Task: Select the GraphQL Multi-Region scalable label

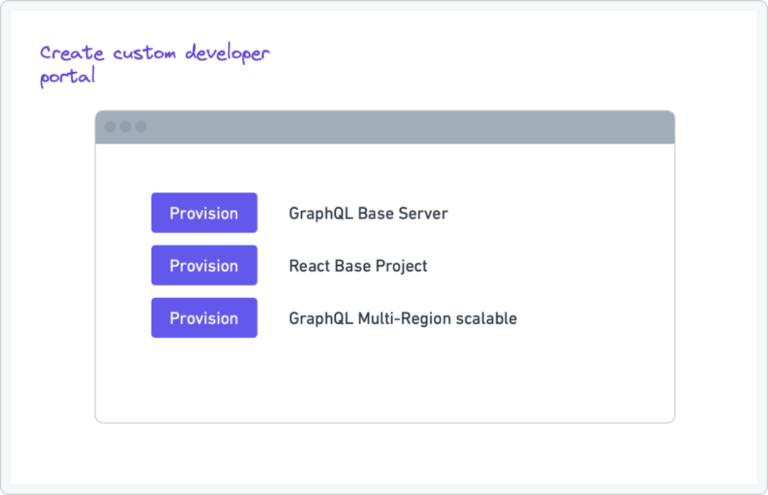Action: pyautogui.click(x=402, y=318)
